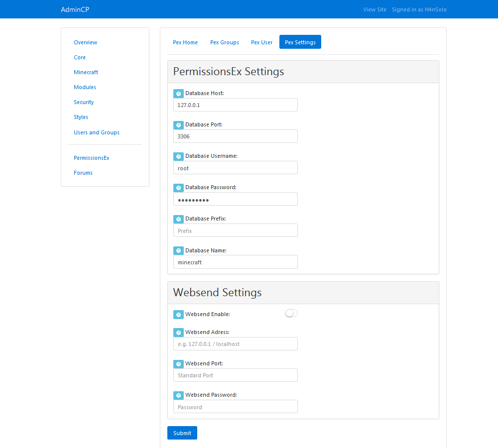Go to the Pex Home tab
The width and height of the screenshot is (498, 448).
(x=185, y=42)
